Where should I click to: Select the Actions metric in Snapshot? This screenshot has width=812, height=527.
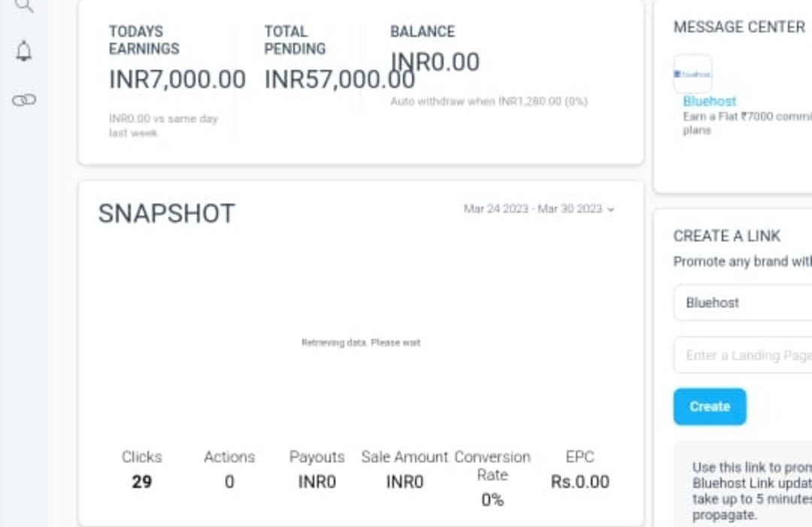tap(229, 469)
